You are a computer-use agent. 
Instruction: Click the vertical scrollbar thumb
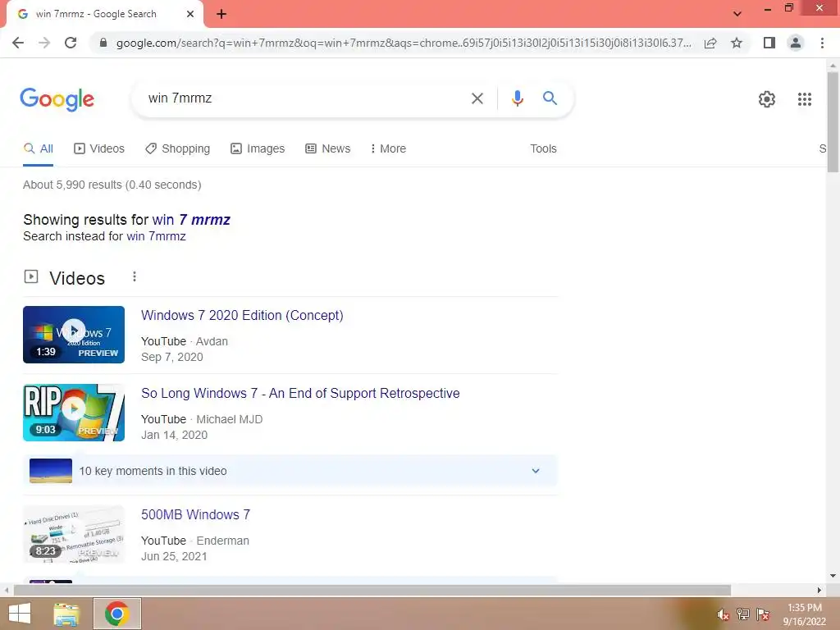click(833, 122)
